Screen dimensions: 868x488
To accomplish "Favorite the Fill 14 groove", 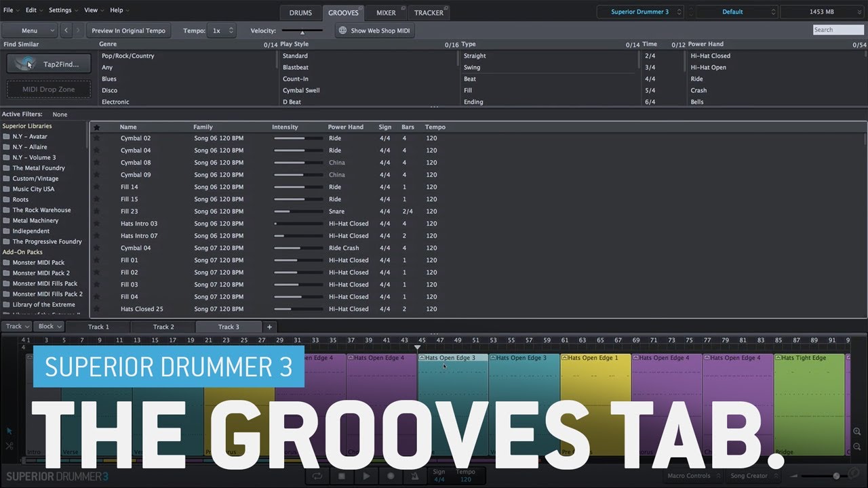I will [x=96, y=187].
